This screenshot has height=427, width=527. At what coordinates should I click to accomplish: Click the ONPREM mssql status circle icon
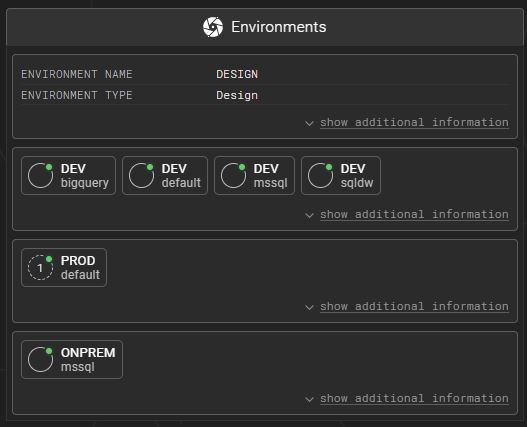coord(40,360)
